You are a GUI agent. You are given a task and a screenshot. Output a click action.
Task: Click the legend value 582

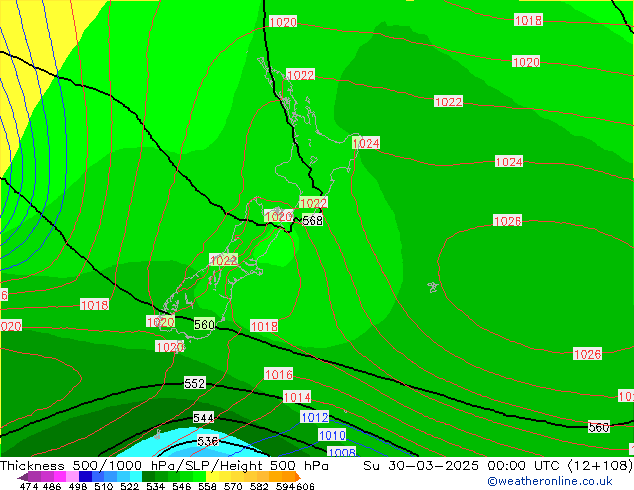coord(259,486)
